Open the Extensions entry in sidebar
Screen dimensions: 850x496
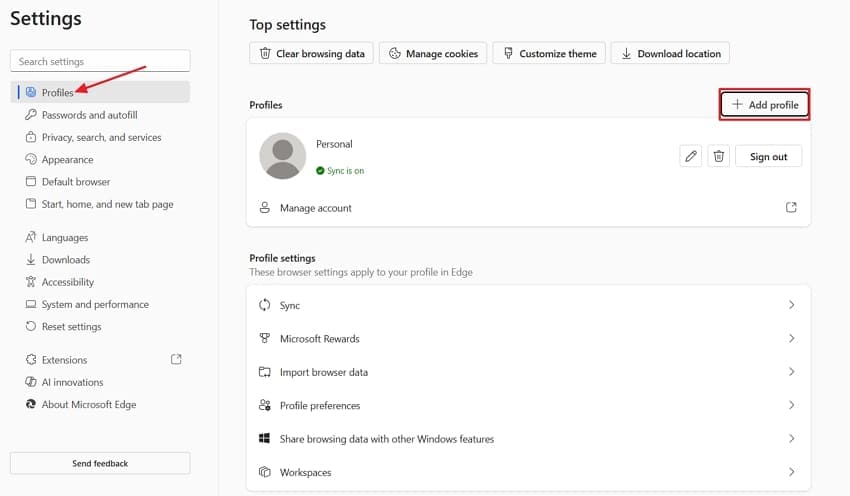(x=100, y=360)
